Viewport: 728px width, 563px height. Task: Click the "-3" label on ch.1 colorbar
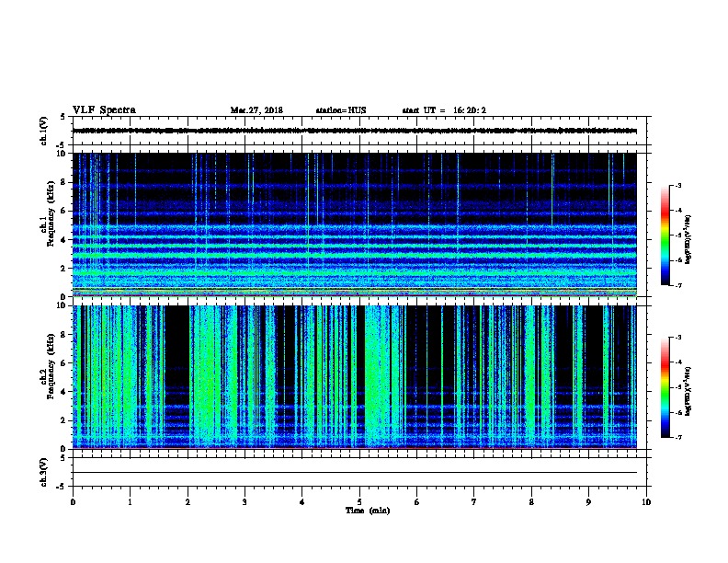(x=677, y=185)
